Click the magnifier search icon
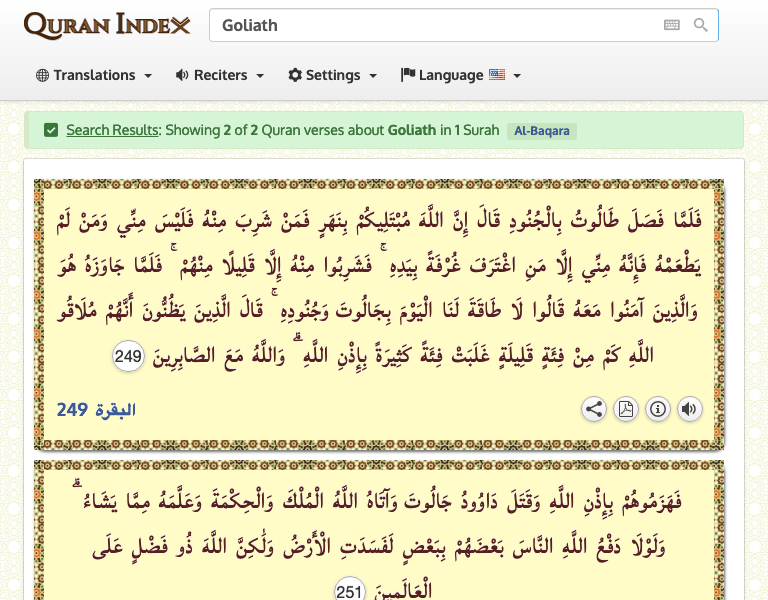This screenshot has width=768, height=600. (x=701, y=25)
